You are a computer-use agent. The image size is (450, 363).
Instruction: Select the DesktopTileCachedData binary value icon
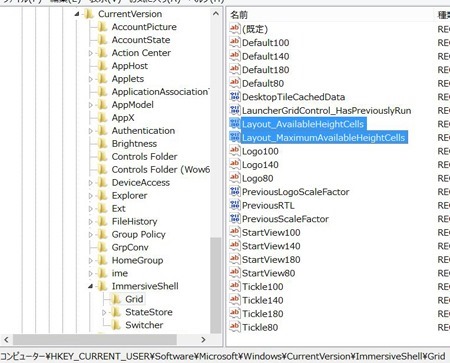(235, 97)
